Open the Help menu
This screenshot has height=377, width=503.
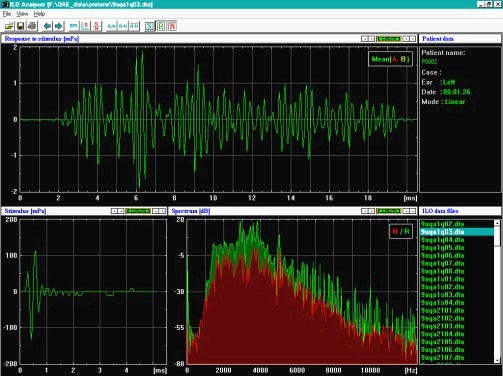tap(39, 14)
